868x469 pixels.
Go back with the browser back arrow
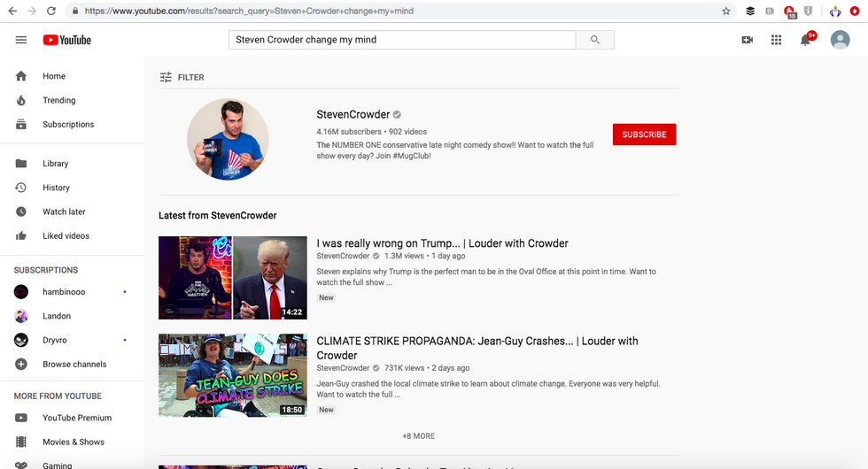(12, 11)
